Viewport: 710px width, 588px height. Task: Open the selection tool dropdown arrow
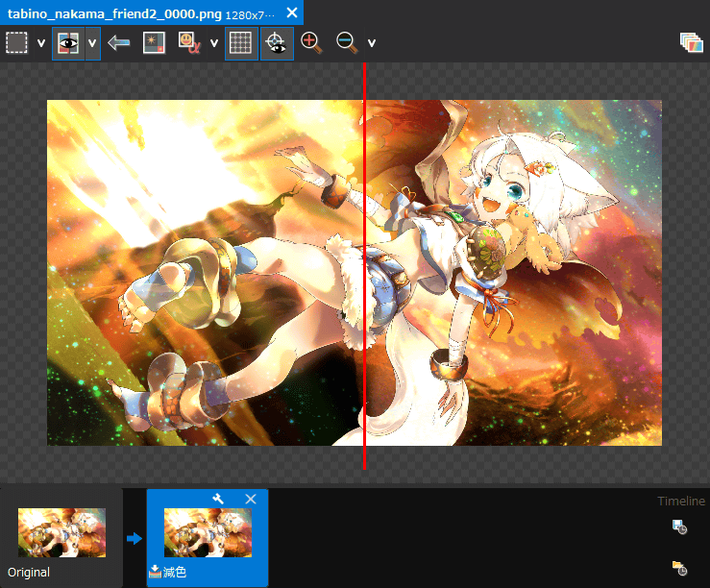41,43
